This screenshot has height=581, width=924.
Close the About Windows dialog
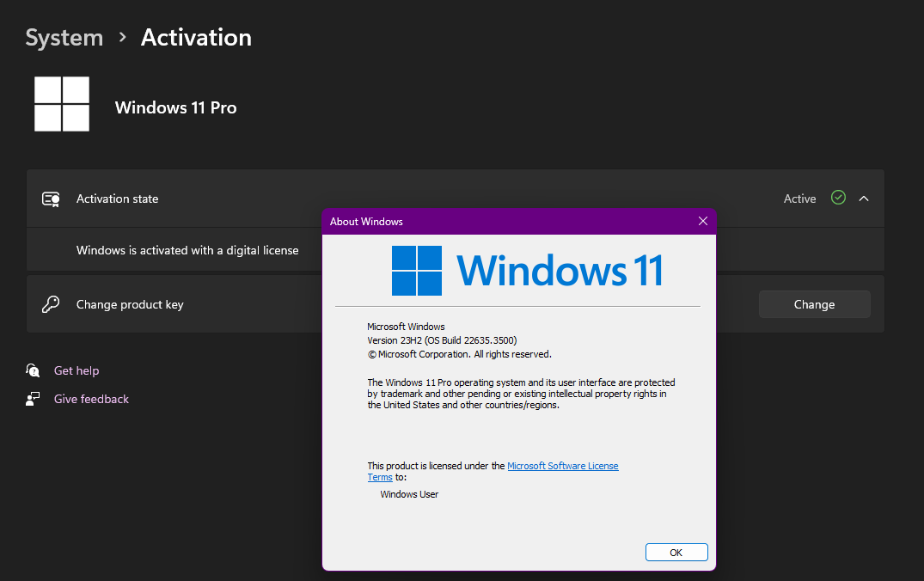pyautogui.click(x=703, y=221)
